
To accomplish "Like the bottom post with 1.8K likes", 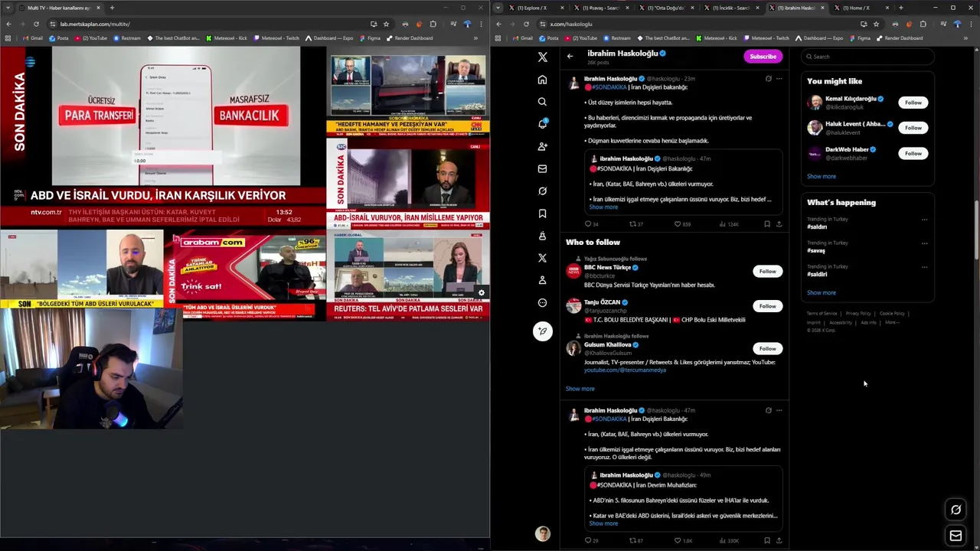I will (x=678, y=540).
